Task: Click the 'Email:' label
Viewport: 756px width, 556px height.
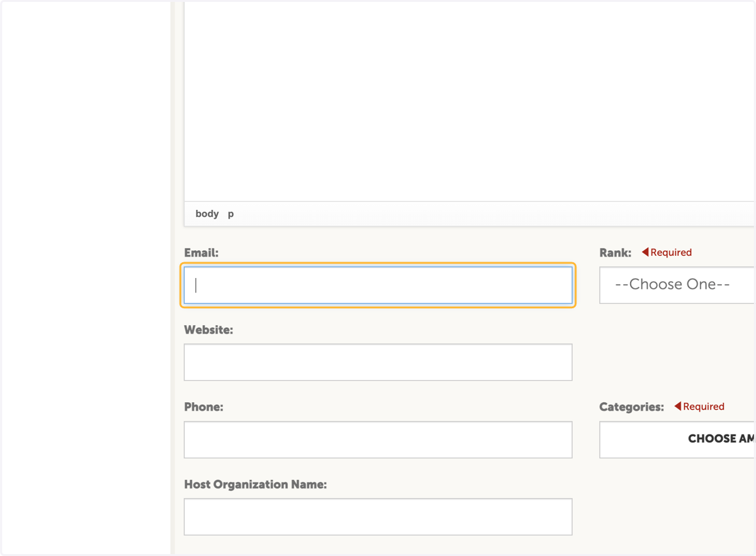Action: 201,253
